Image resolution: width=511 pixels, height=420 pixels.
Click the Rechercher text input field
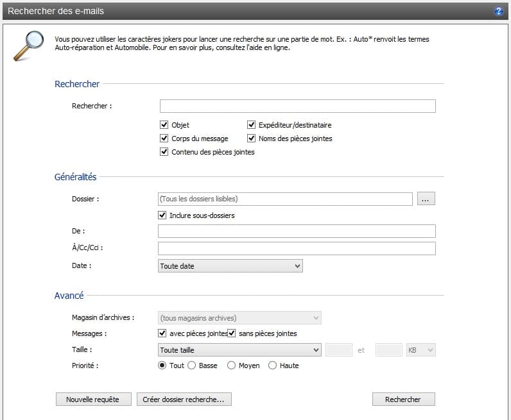click(297, 106)
